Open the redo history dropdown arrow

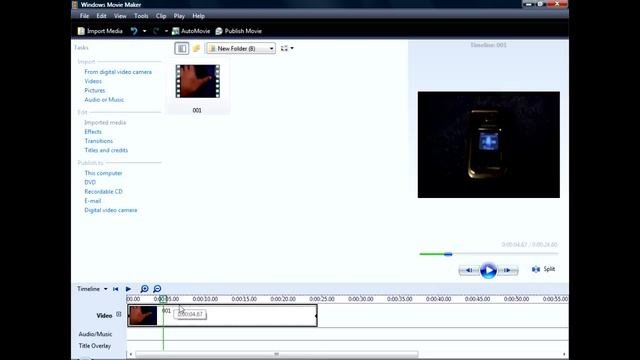click(166, 31)
